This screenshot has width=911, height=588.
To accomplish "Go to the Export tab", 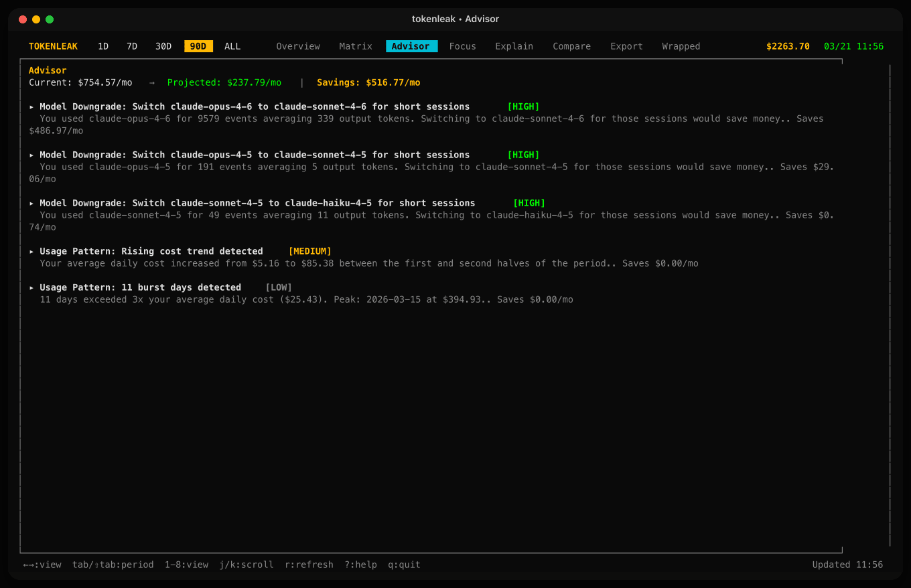I will pyautogui.click(x=626, y=46).
